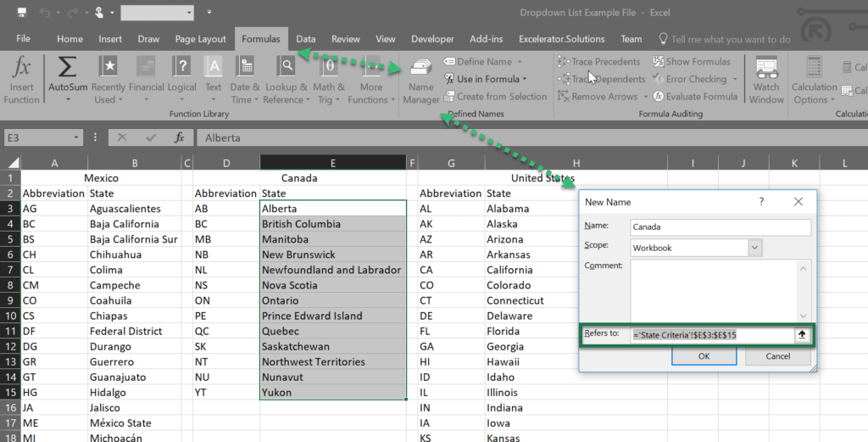Open the File tab
The image size is (868, 442).
(23, 39)
